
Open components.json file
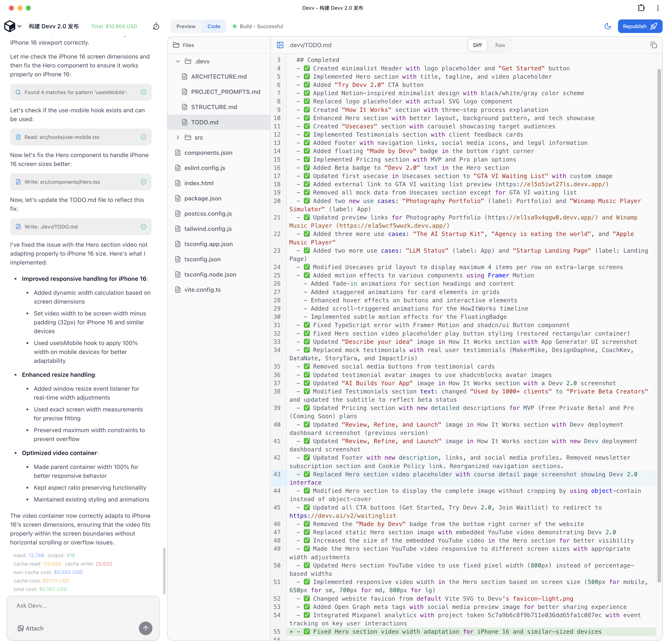pos(219,153)
